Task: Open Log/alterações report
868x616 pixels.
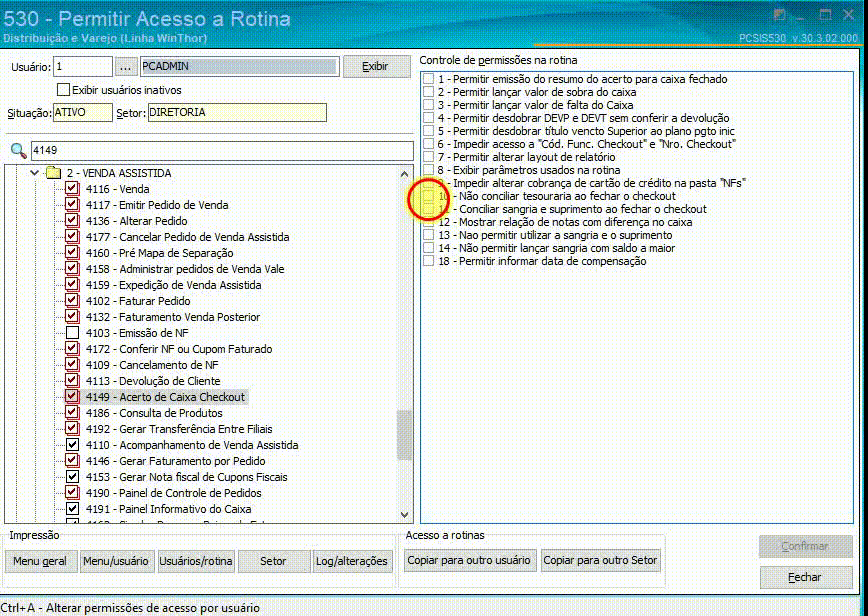Action: pyautogui.click(x=352, y=561)
